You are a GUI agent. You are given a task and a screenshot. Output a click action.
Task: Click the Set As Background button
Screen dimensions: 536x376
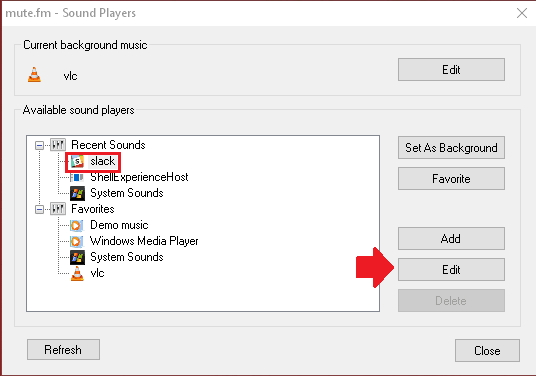click(451, 148)
